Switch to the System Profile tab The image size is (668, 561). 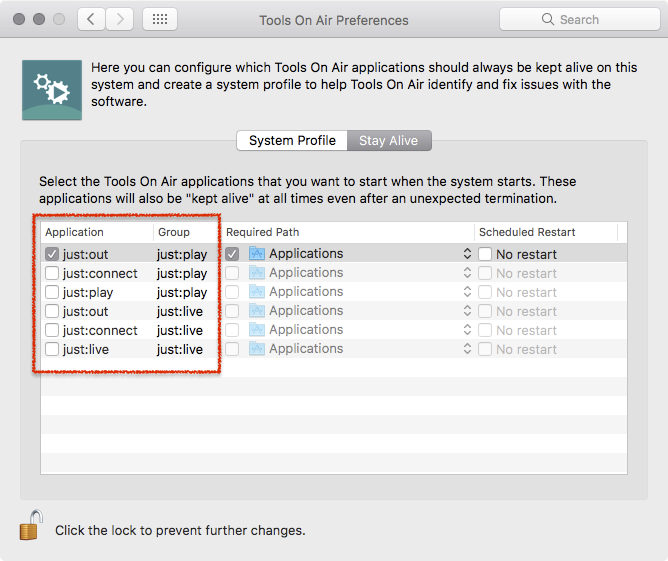pyautogui.click(x=292, y=141)
